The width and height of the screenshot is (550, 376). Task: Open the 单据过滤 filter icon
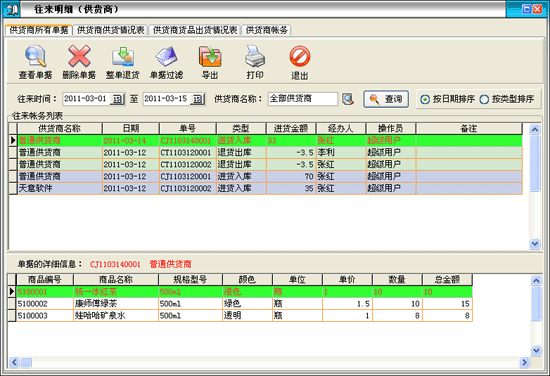[x=167, y=56]
